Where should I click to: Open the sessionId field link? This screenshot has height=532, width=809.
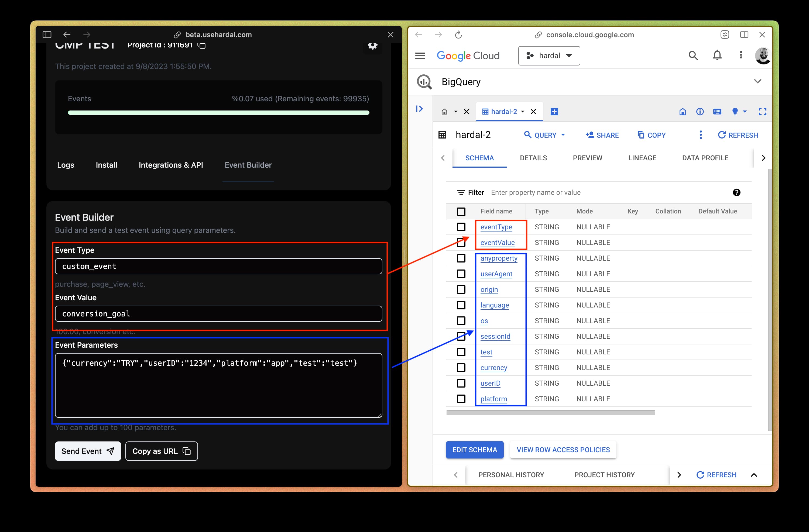pyautogui.click(x=495, y=336)
